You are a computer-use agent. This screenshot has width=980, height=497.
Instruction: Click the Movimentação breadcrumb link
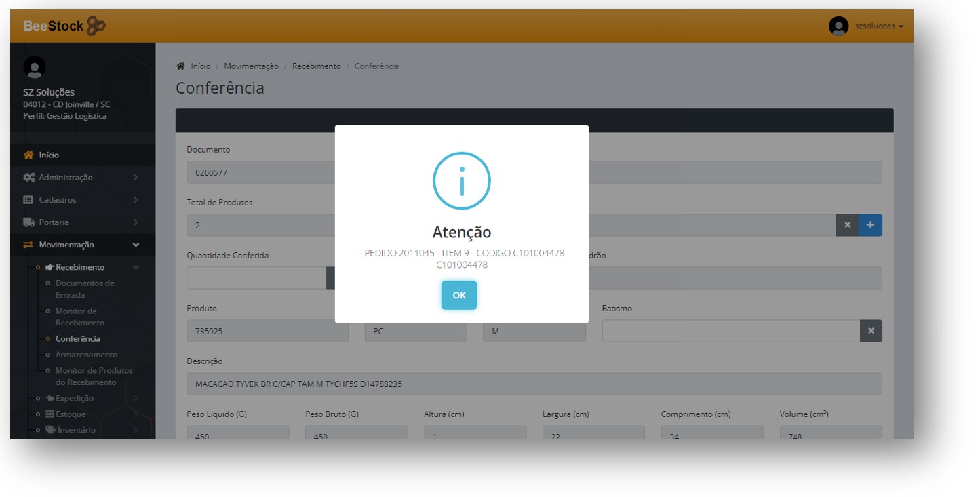click(251, 66)
